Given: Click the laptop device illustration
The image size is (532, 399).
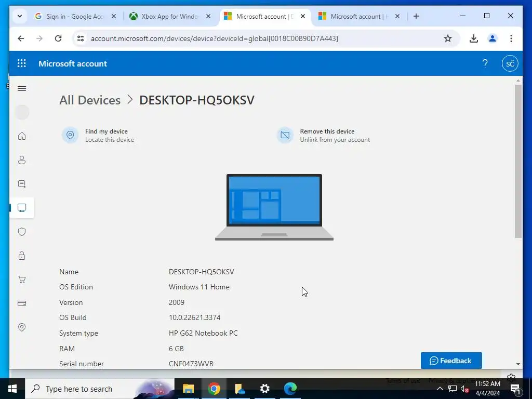Looking at the screenshot, I should pyautogui.click(x=274, y=207).
